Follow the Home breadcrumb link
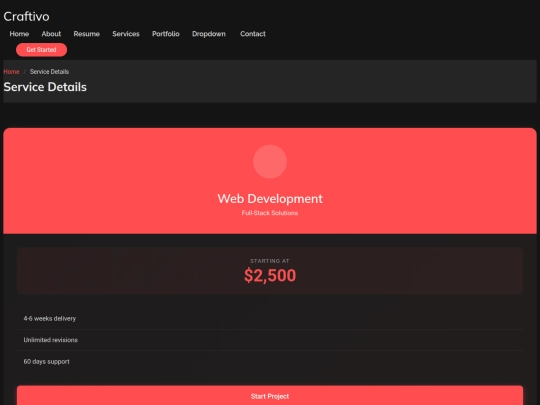The width and height of the screenshot is (540, 405). (11, 72)
